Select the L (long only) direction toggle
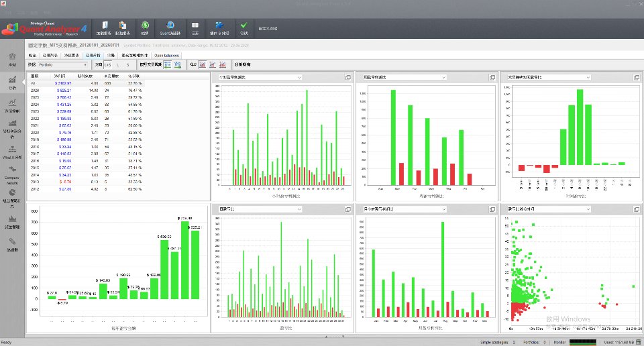 pyautogui.click(x=118, y=65)
